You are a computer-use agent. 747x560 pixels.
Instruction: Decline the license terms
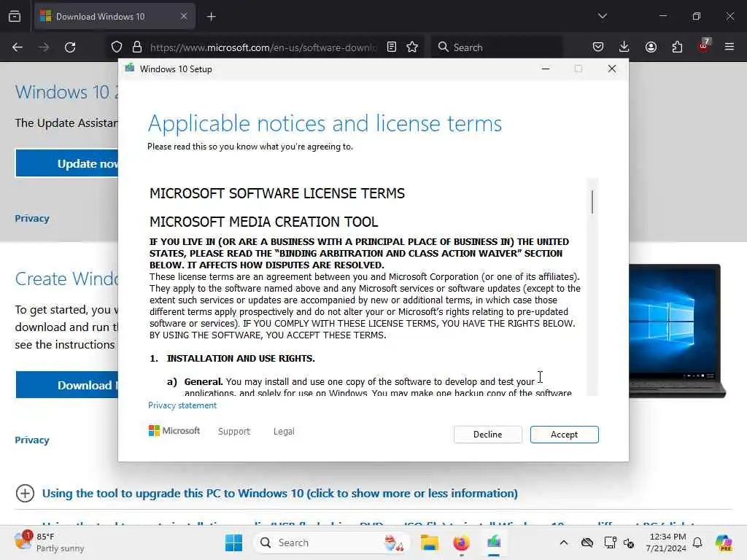pyautogui.click(x=487, y=435)
